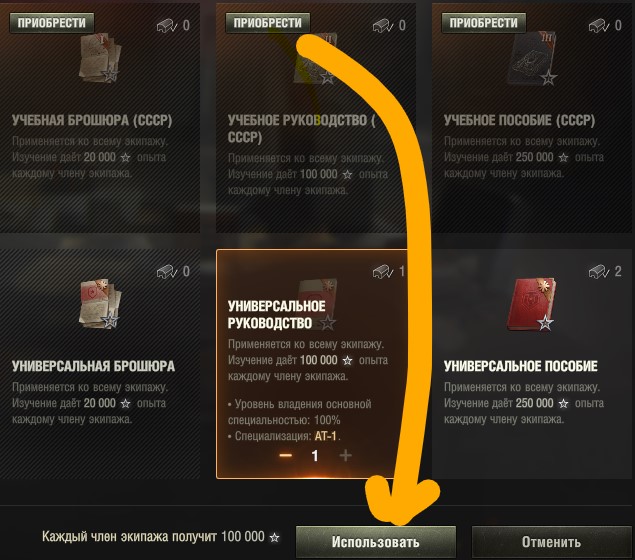Click the Отменить button
635x560 pixels.
tap(551, 542)
